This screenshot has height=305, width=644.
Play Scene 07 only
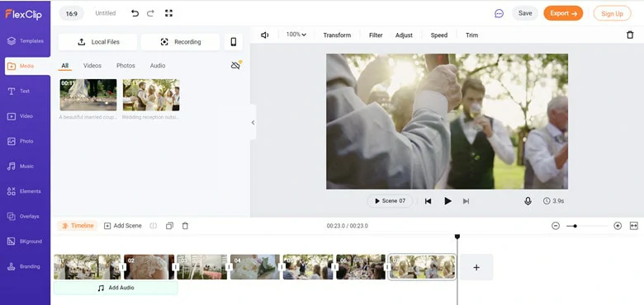pyautogui.click(x=390, y=201)
